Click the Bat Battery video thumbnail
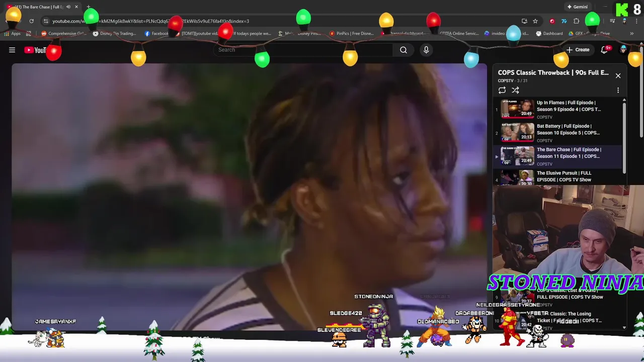Viewport: 644px width, 362px height. coord(517,132)
